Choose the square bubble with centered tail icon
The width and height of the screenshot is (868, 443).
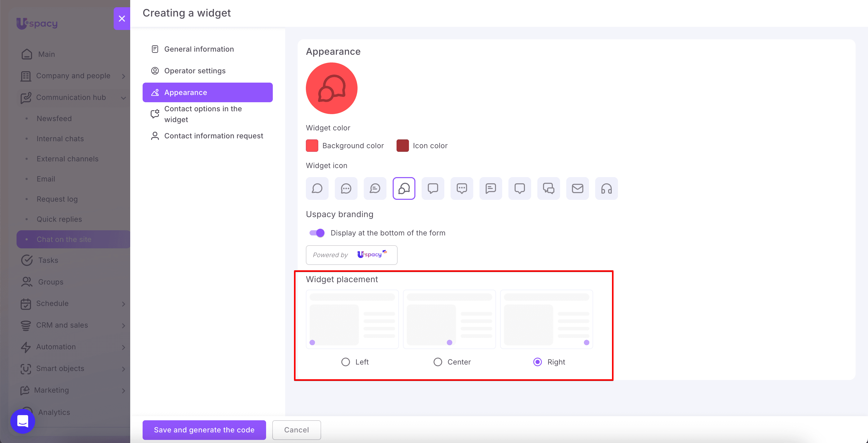tap(520, 188)
